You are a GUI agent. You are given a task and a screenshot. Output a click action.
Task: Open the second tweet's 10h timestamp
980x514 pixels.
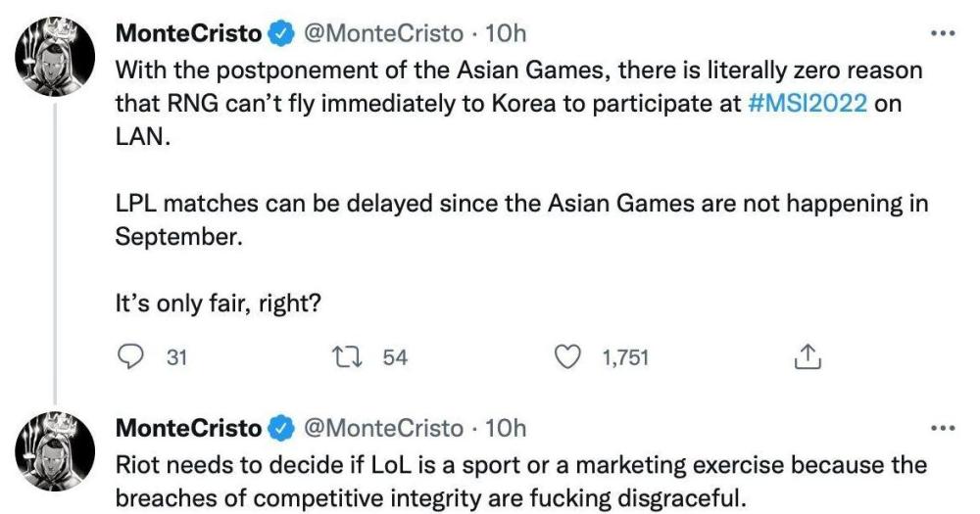(506, 428)
